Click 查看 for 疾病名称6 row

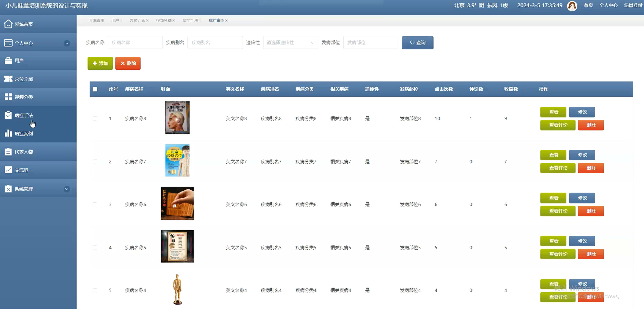pyautogui.click(x=553, y=198)
